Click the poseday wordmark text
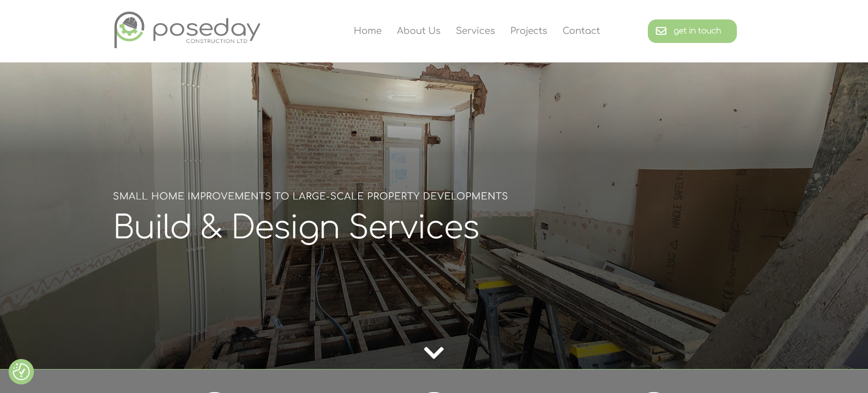Viewport: 868px width, 393px height. point(207,28)
